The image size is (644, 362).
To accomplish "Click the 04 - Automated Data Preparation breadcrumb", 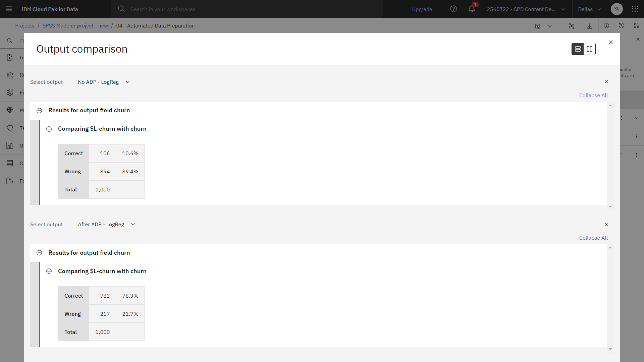I will click(155, 25).
